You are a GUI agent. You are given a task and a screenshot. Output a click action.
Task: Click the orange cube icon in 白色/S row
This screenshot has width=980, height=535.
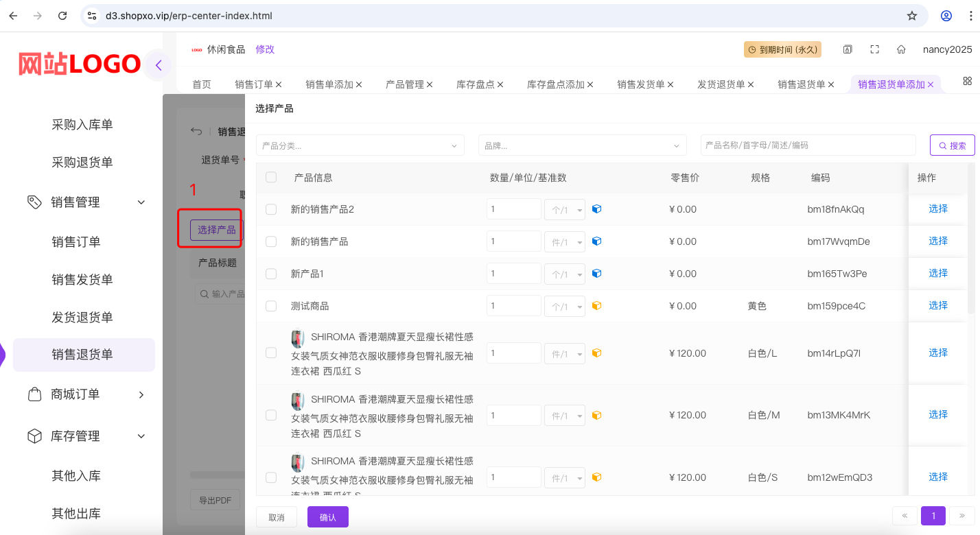(x=596, y=477)
